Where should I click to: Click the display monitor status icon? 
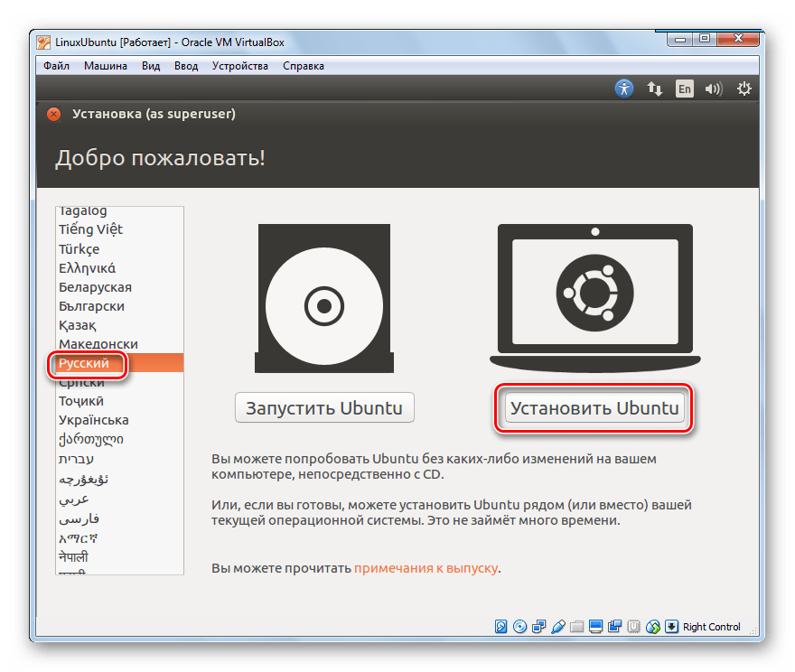(x=596, y=627)
